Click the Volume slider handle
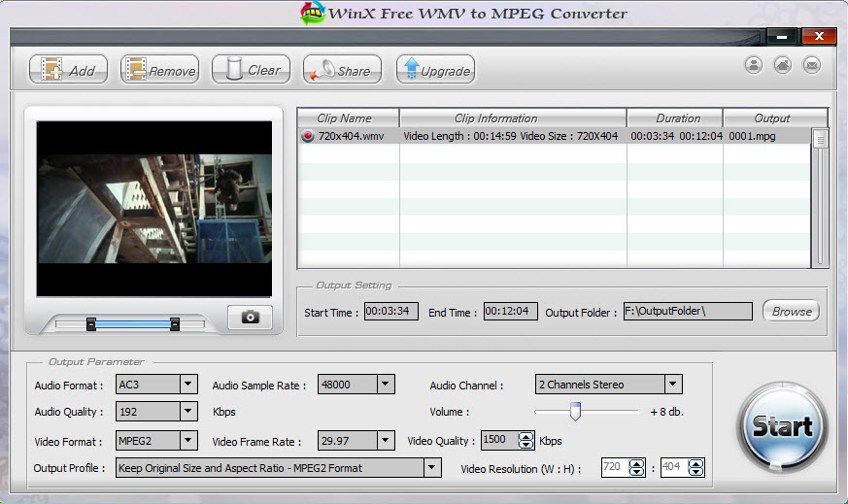The width and height of the screenshot is (848, 504). point(575,412)
